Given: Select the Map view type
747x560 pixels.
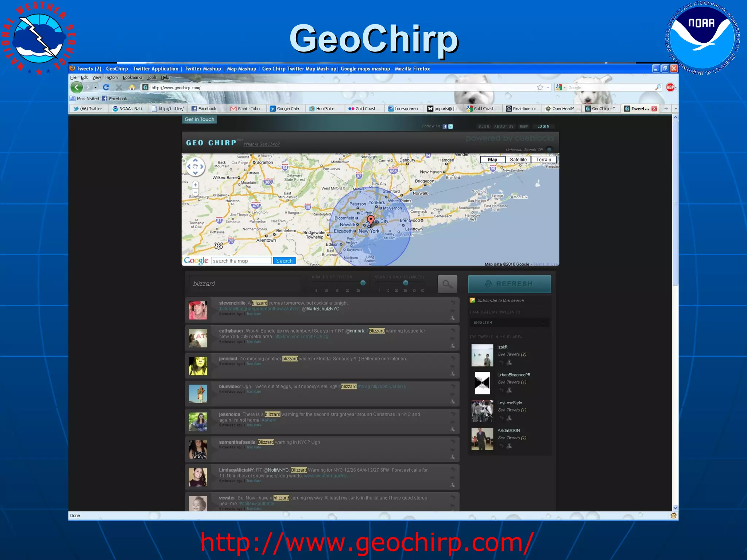Looking at the screenshot, I should pos(493,160).
